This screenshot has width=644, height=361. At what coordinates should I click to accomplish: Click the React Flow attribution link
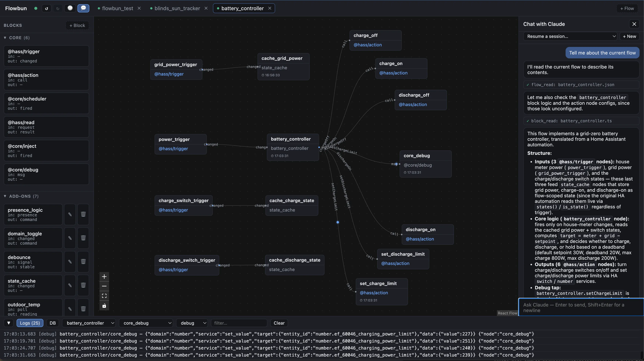click(x=507, y=313)
